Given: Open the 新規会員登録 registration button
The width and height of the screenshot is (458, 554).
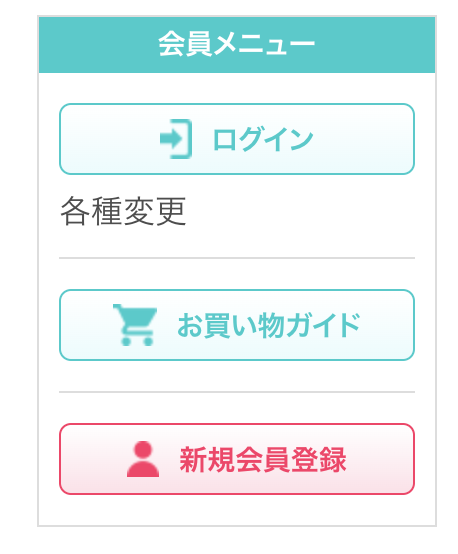Looking at the screenshot, I should (x=237, y=459).
